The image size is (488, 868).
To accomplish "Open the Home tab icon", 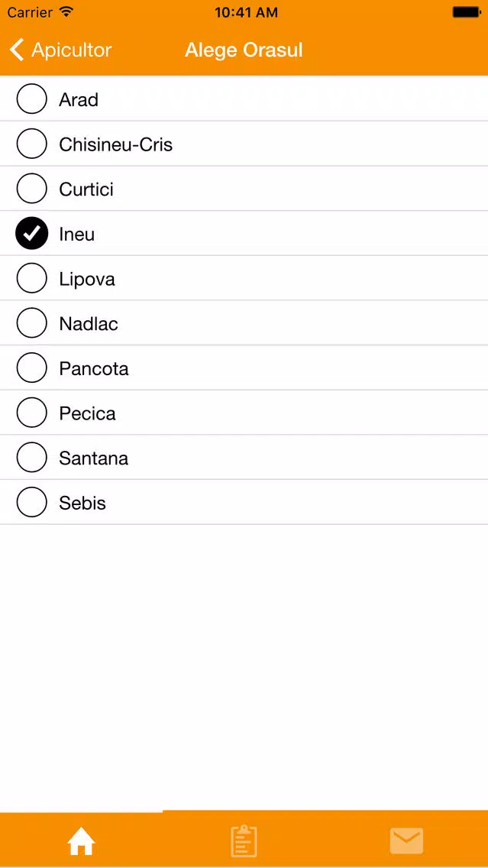I will [81, 842].
